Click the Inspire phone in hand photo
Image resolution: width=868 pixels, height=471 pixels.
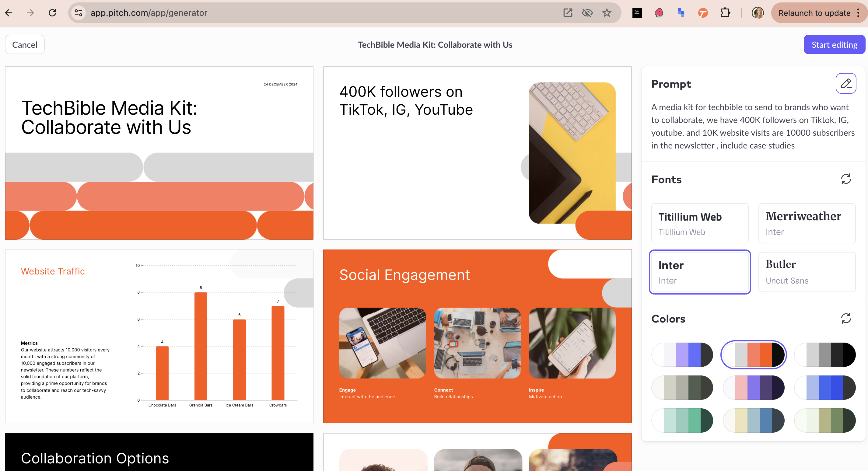point(572,343)
